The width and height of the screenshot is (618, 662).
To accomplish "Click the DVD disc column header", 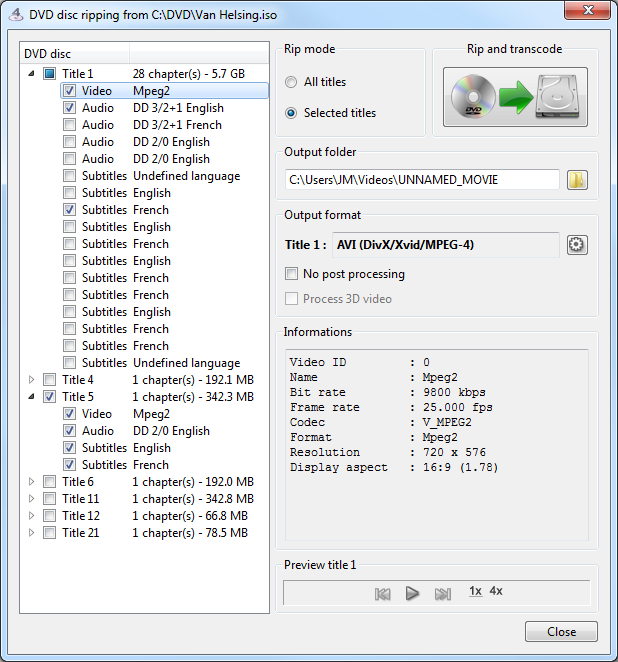I will click(75, 54).
